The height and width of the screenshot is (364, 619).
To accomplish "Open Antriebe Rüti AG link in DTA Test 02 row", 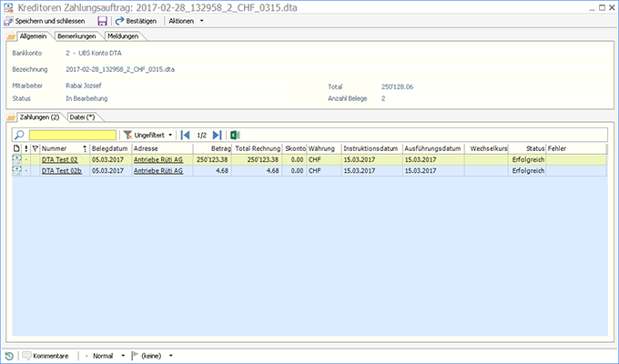I will [158, 160].
